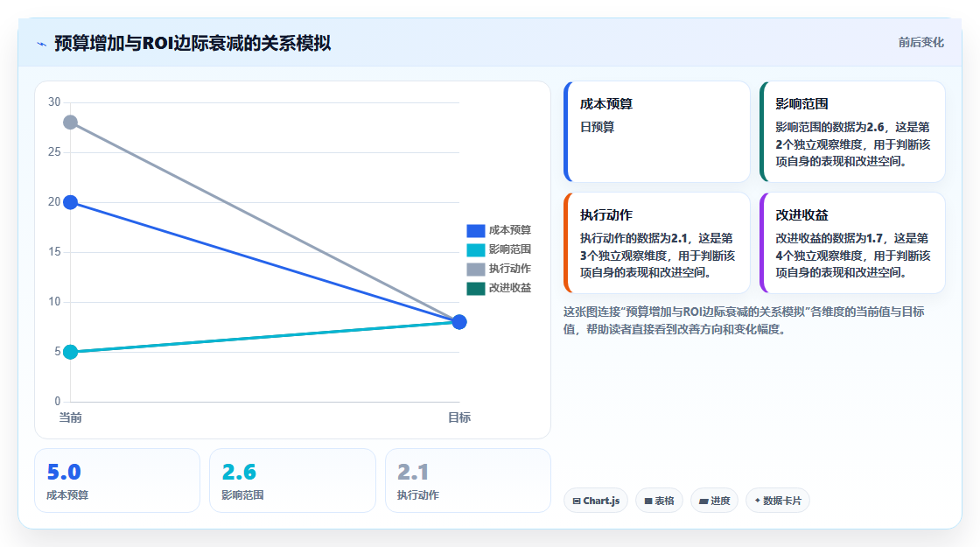Image resolution: width=980 pixels, height=547 pixels.
Task: Click the 影响范围 legend label
Action: point(510,249)
